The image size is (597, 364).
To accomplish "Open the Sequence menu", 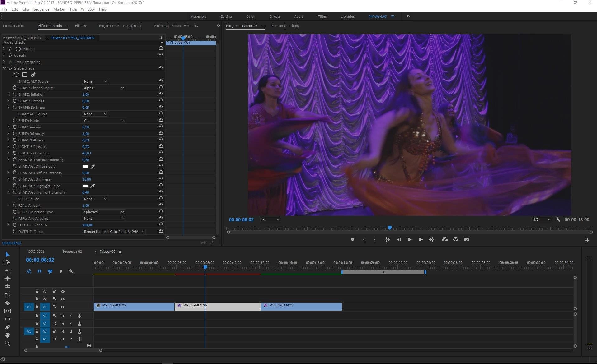I will pyautogui.click(x=41, y=9).
